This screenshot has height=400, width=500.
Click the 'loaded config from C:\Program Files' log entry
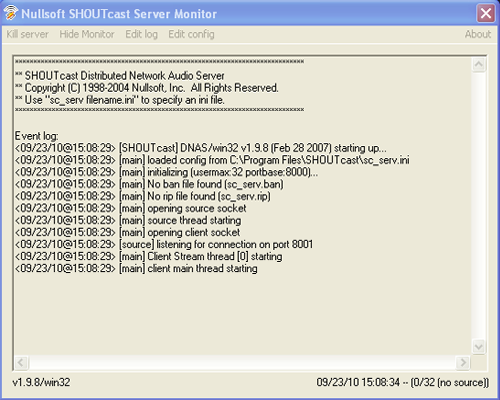[x=212, y=160]
